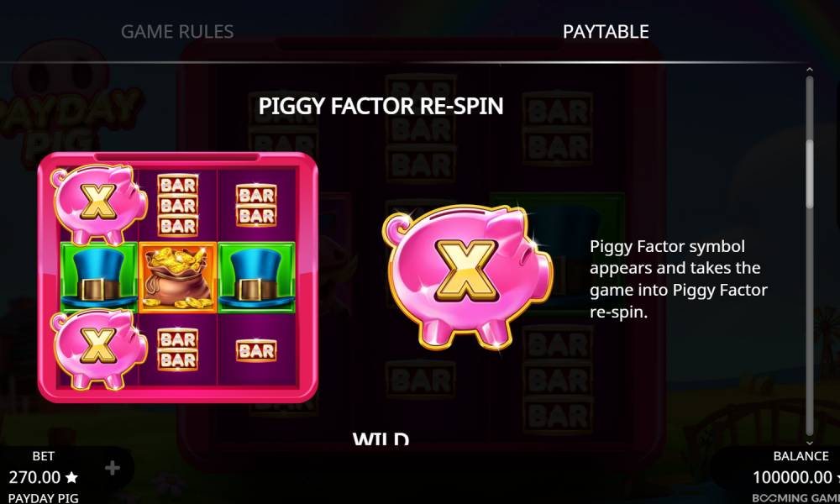Click the bet amount 270.00

click(34, 477)
